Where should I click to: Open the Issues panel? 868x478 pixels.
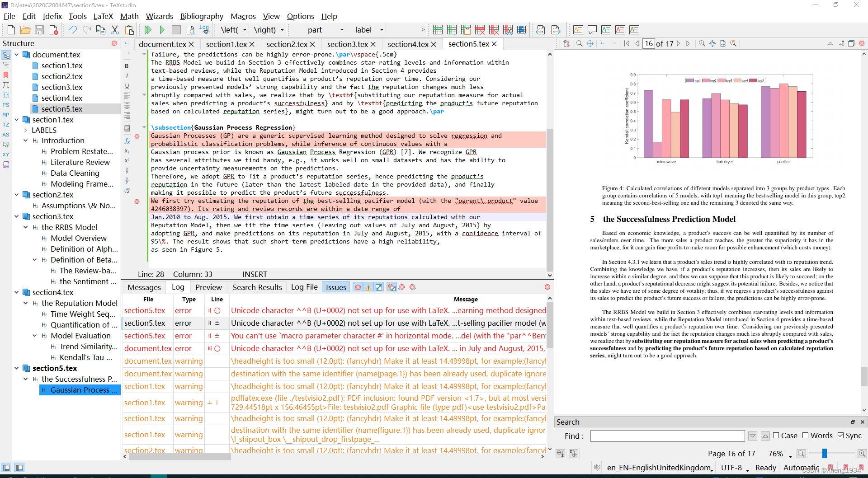[x=335, y=287]
